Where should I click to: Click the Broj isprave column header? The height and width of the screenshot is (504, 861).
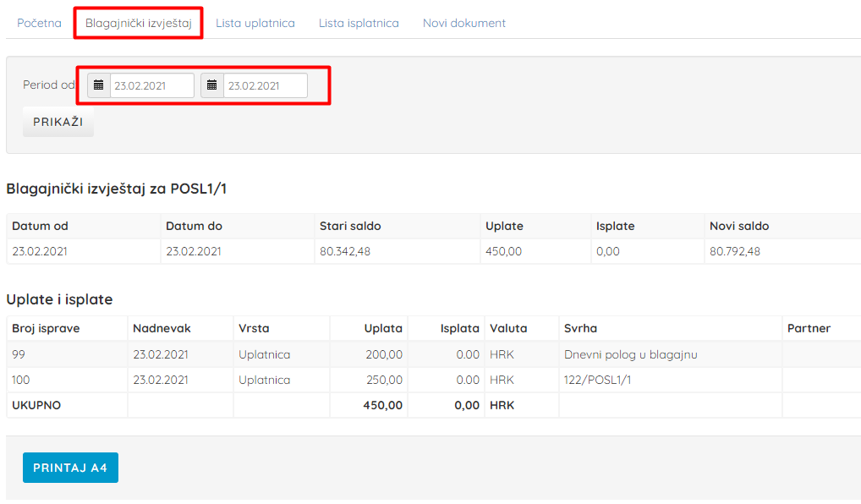[46, 328]
